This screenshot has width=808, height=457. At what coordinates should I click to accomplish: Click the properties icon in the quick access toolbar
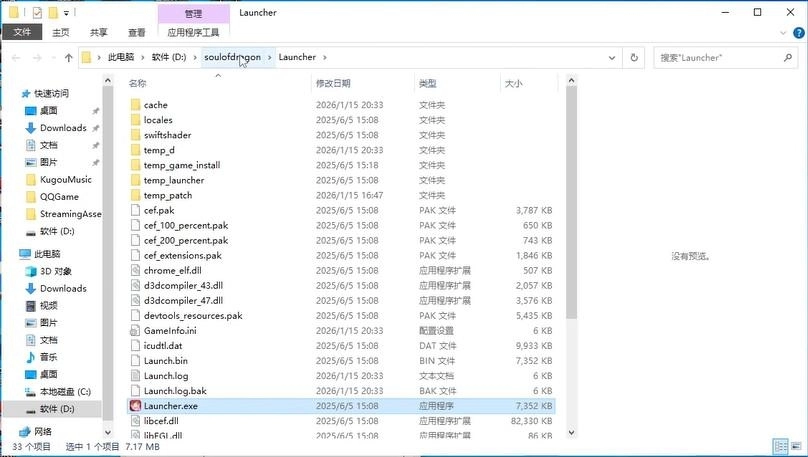coord(37,12)
